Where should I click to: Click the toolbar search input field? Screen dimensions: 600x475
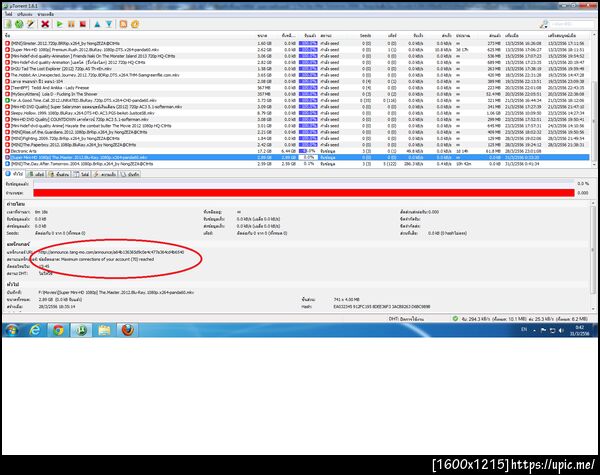572,24
